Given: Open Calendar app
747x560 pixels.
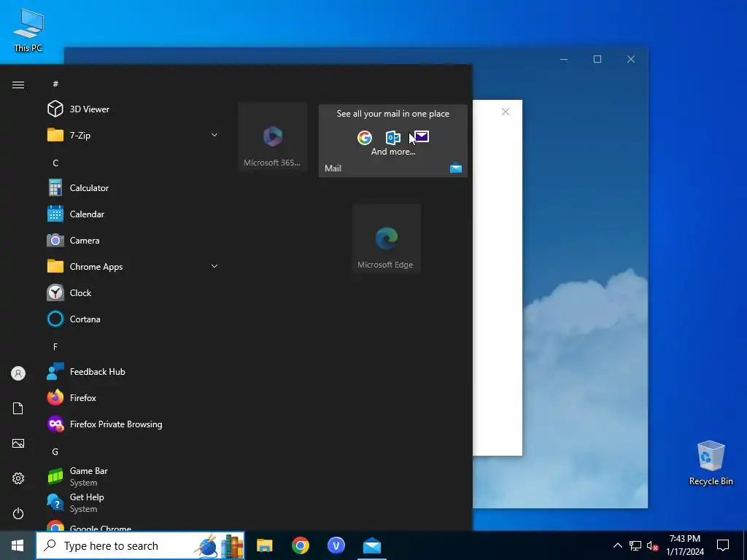Looking at the screenshot, I should coord(133,214).
